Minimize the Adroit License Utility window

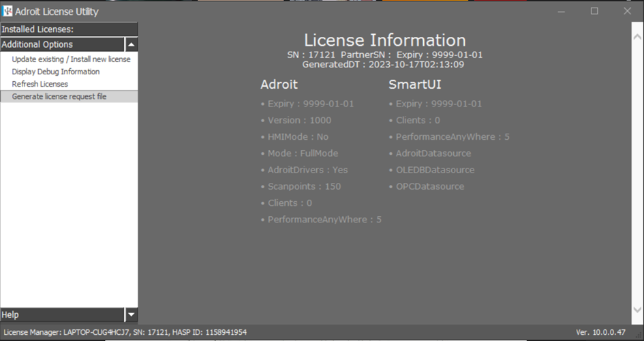click(x=562, y=11)
